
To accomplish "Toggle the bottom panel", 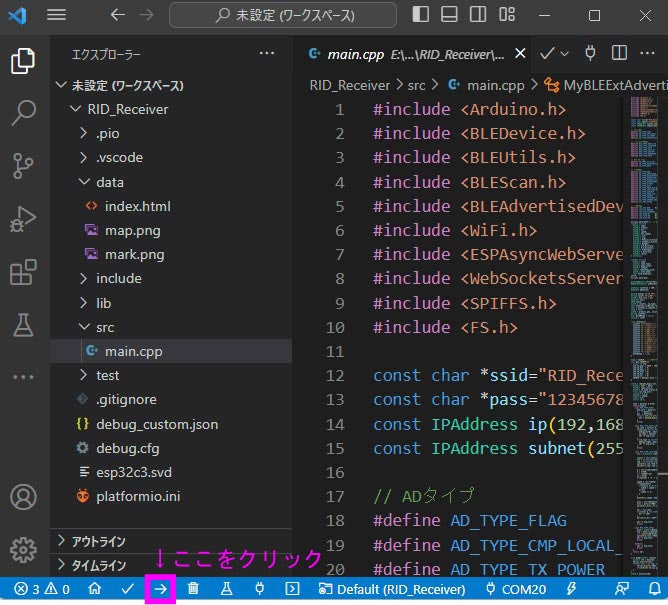I will click(449, 15).
